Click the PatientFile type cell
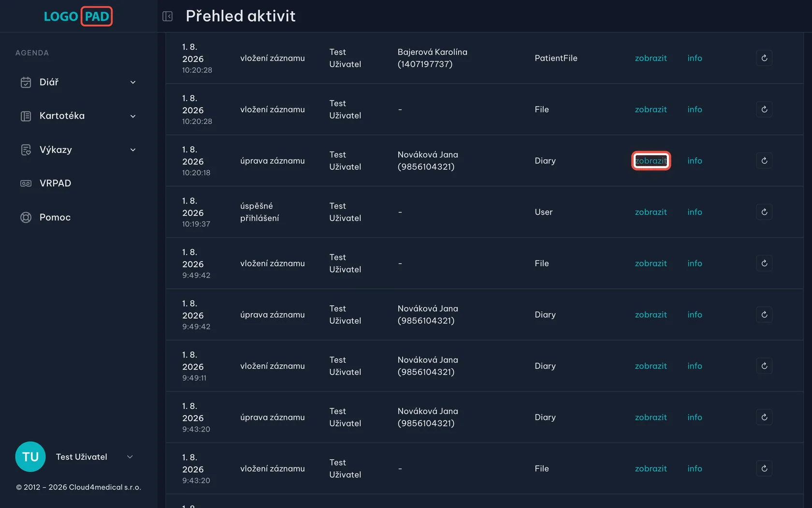The height and width of the screenshot is (508, 812). [556, 58]
